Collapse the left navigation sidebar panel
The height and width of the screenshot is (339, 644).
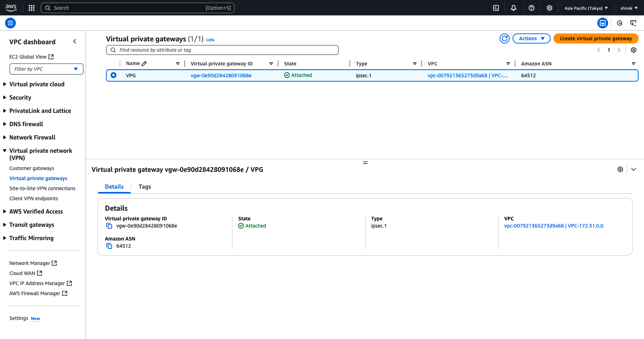[75, 41]
